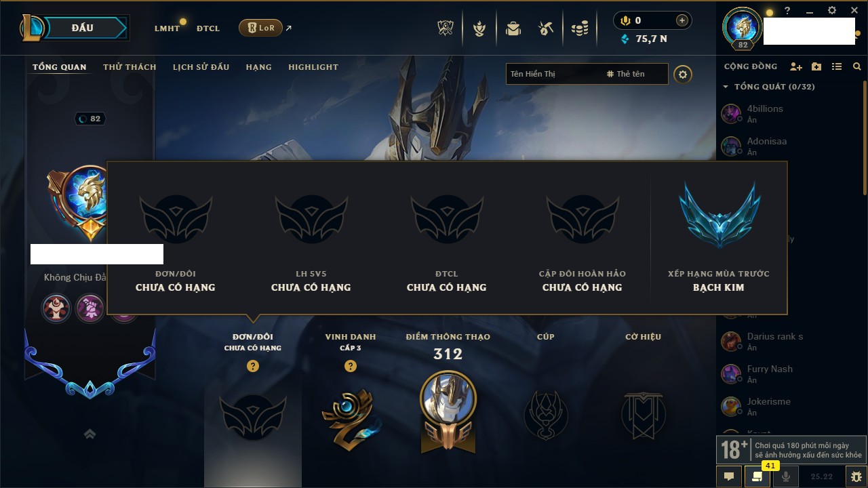Open the Collection backpack icon
The image size is (868, 488).
(513, 28)
